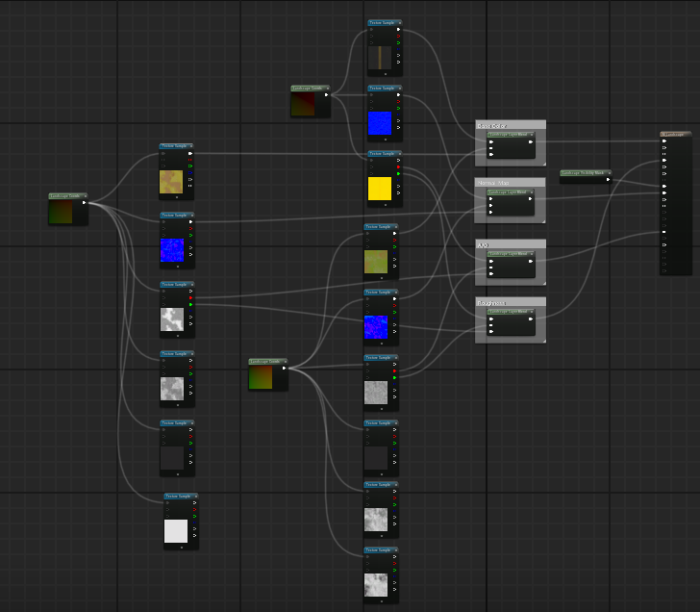The height and width of the screenshot is (612, 700).
Task: Click UVs input pin of road-stripe Texture Sample
Action: tap(371, 30)
